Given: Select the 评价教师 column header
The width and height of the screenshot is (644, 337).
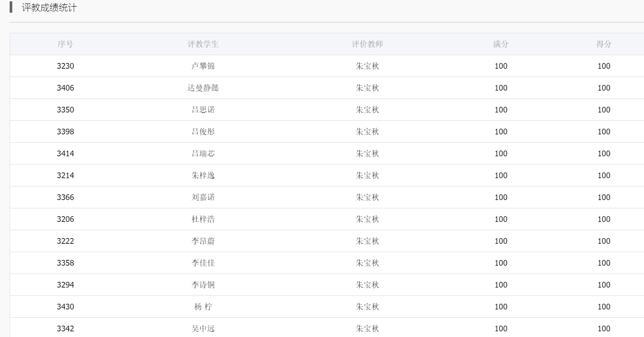Looking at the screenshot, I should [x=367, y=44].
